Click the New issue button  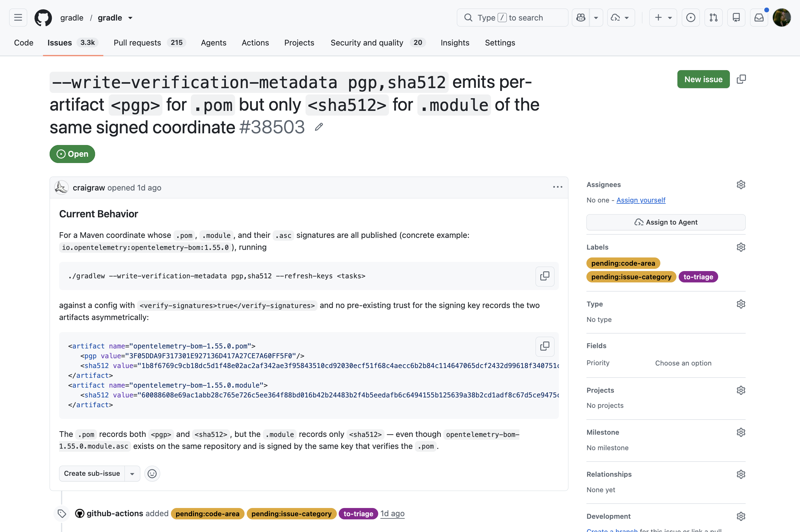pos(703,79)
